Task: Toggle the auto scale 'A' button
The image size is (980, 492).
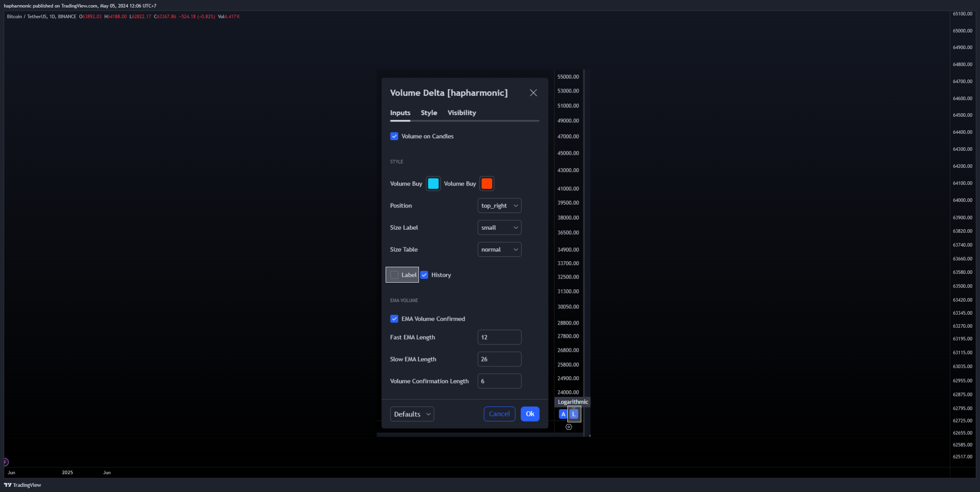Action: [563, 414]
